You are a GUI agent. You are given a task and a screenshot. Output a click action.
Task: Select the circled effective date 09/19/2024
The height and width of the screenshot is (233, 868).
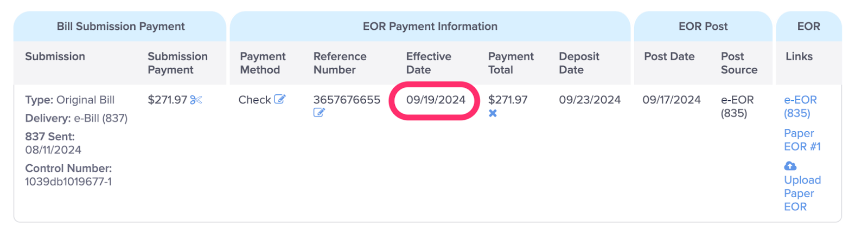[x=436, y=100]
